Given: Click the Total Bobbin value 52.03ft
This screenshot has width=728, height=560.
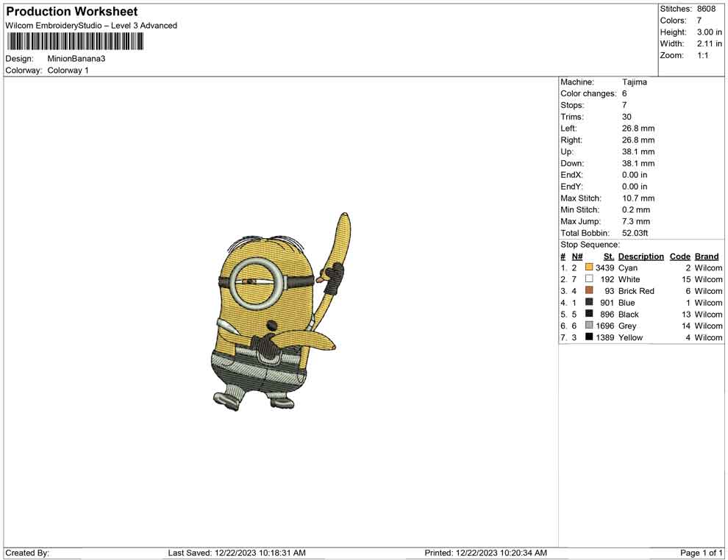Looking at the screenshot, I should coord(635,233).
